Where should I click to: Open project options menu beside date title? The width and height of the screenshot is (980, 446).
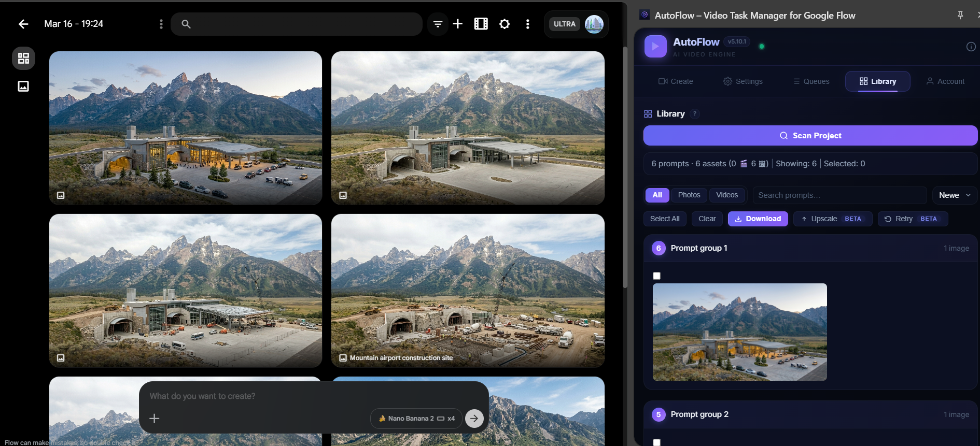(161, 24)
